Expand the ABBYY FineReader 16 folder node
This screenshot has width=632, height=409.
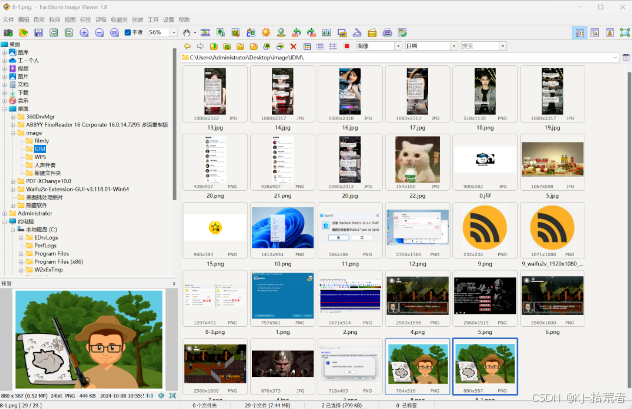[13, 125]
